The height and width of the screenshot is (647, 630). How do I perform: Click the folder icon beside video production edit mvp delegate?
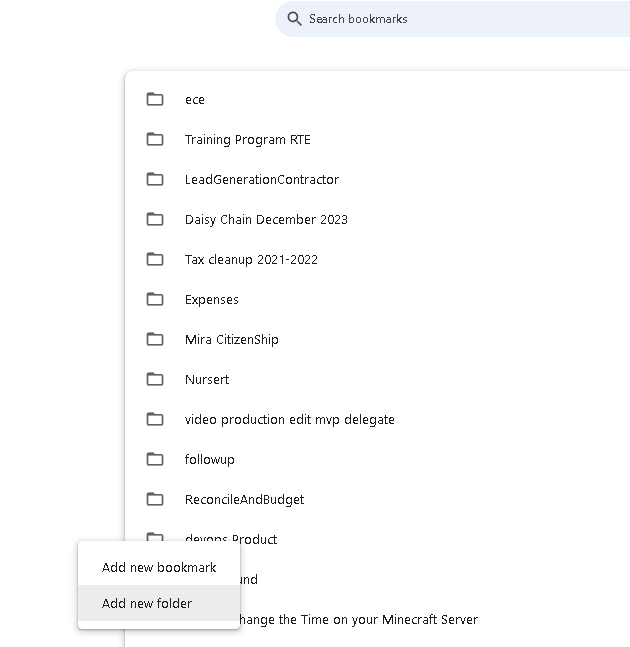[155, 419]
